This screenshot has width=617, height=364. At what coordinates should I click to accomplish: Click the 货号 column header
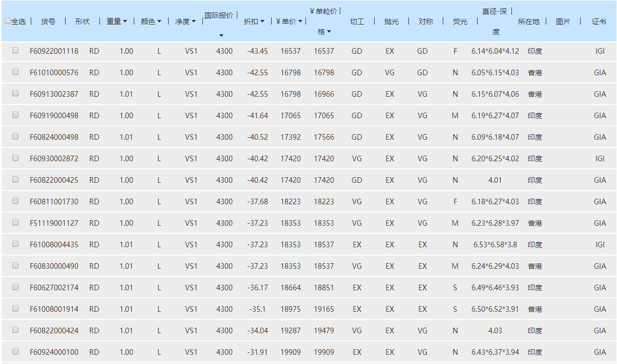[48, 22]
